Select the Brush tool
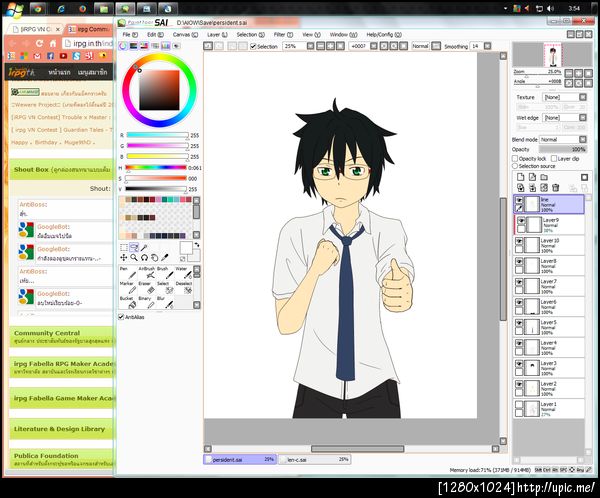This screenshot has width=600, height=498. tap(165, 273)
